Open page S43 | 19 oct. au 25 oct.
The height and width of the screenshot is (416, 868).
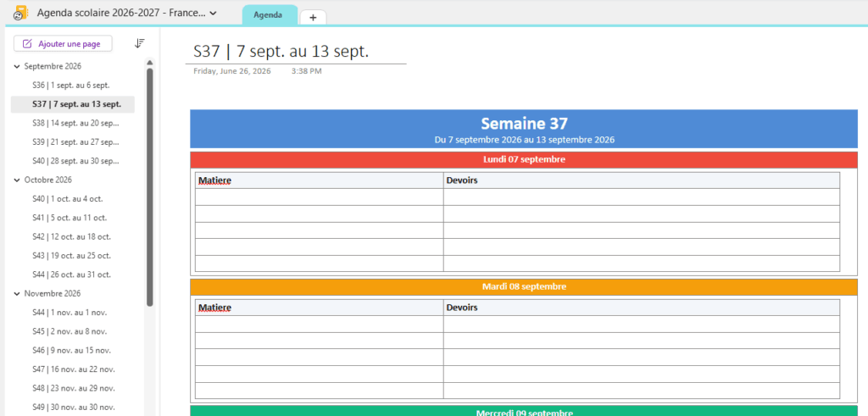(x=73, y=256)
